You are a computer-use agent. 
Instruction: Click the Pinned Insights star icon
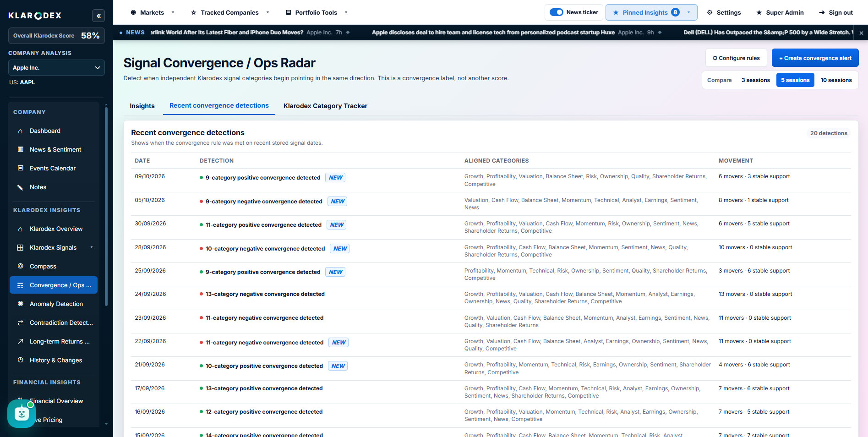tap(616, 12)
